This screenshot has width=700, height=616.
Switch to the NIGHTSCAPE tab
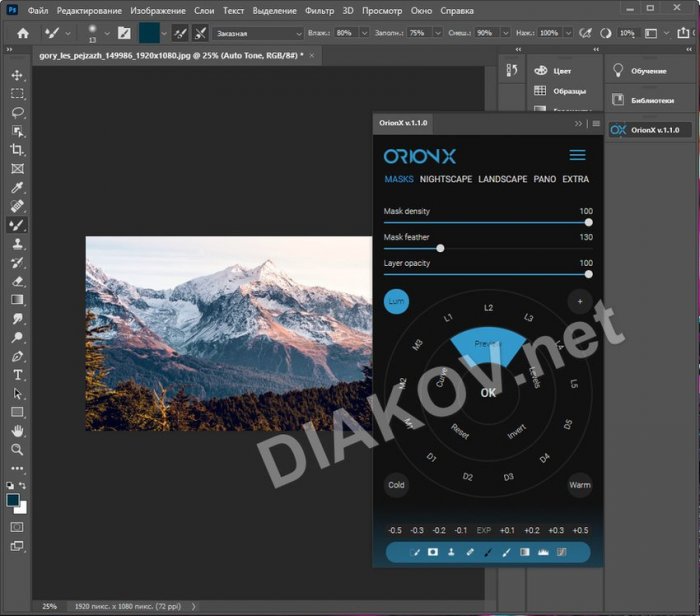click(446, 179)
